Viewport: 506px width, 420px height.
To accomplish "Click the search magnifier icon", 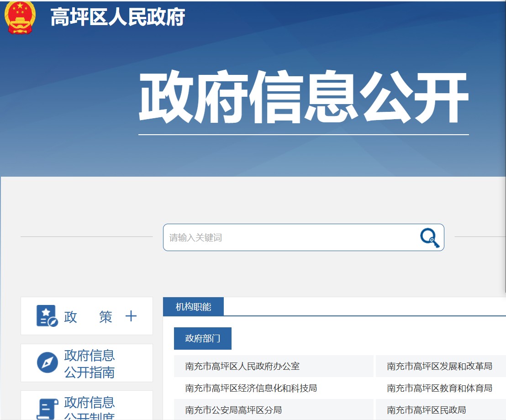I will pyautogui.click(x=428, y=237).
